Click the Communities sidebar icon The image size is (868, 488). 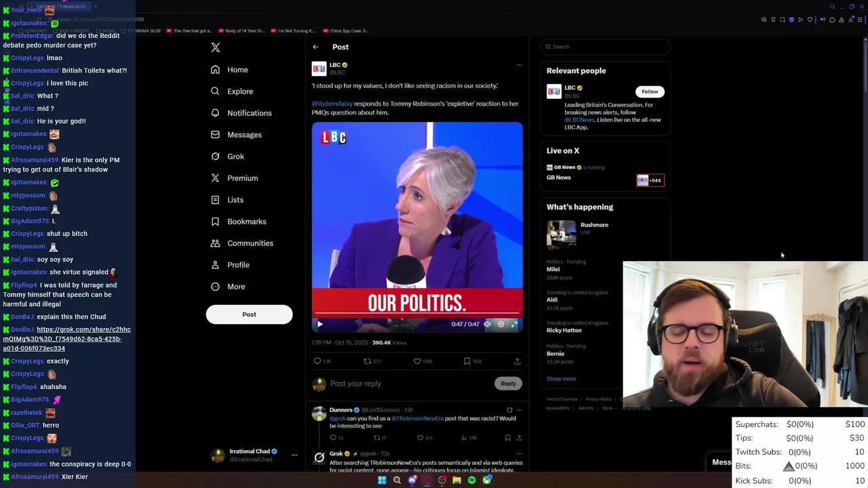[x=215, y=243]
